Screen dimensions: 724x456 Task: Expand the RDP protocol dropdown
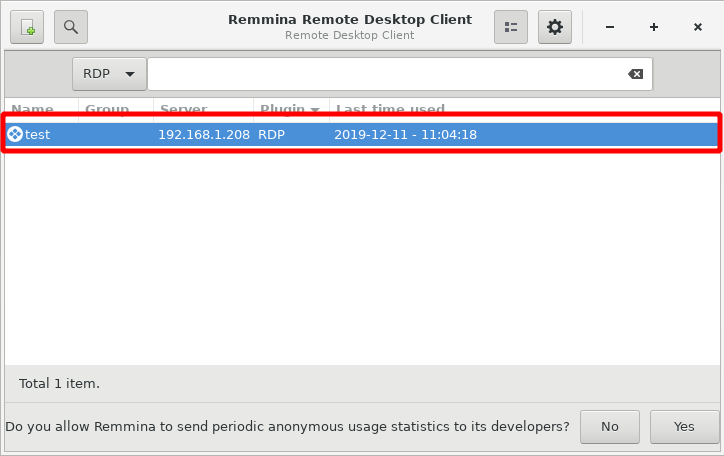point(109,74)
